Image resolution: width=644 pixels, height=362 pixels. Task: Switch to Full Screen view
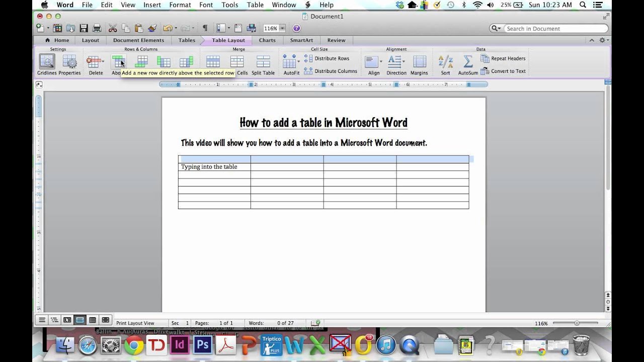pos(105,320)
